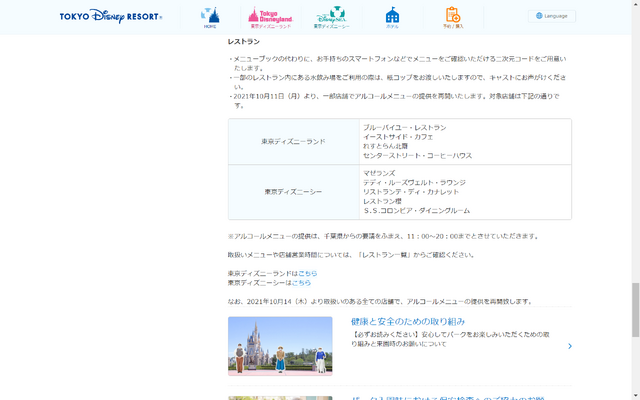Click the scrollbar down arrow
Viewport: 640px width, 400px height.
636,396
